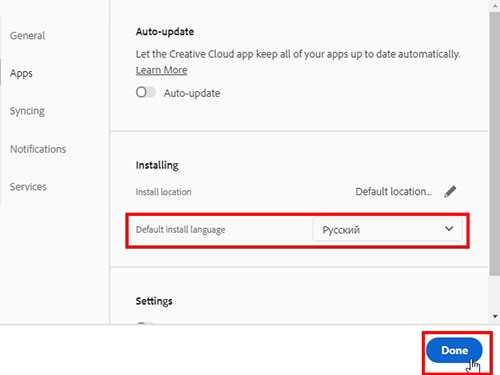Confirm changes with the Done button

pyautogui.click(x=454, y=350)
